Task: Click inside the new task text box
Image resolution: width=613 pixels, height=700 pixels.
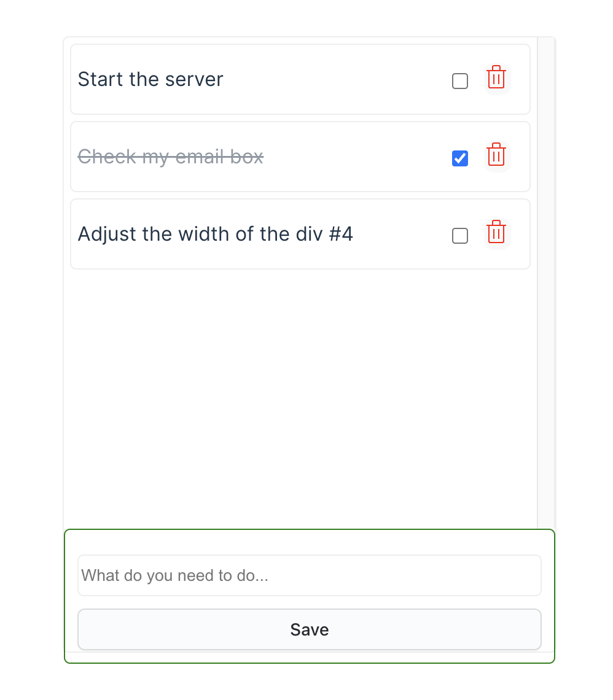Action: click(x=310, y=575)
